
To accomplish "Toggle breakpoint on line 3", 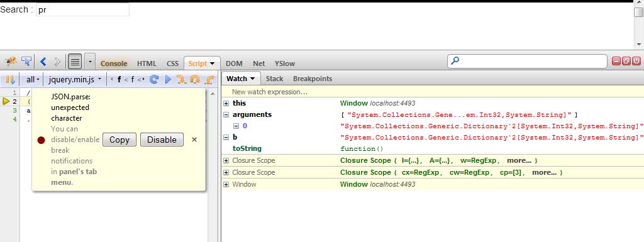I will tap(14, 111).
